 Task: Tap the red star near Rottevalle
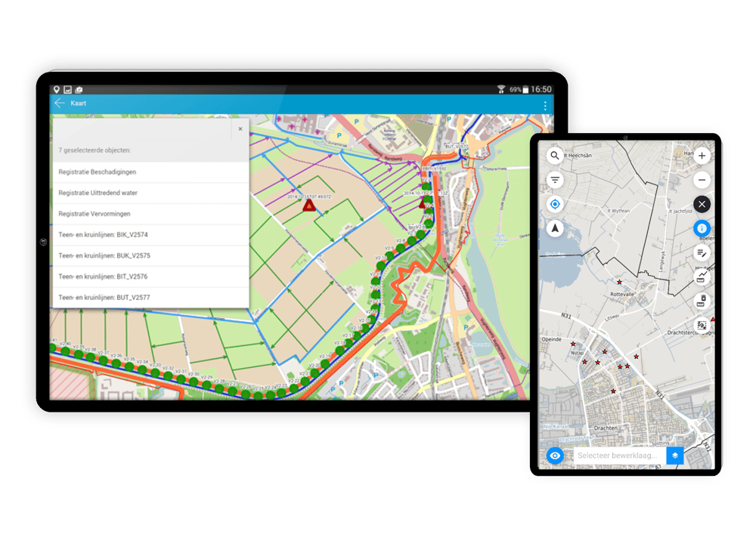620,282
